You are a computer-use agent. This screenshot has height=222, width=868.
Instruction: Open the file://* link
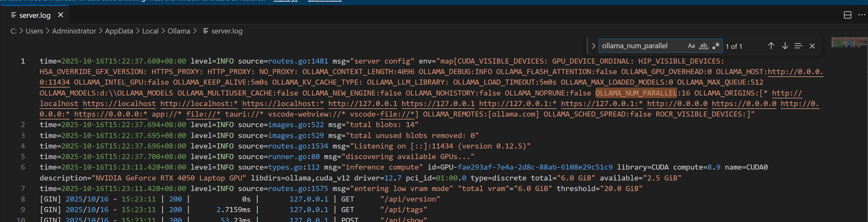click(x=203, y=114)
